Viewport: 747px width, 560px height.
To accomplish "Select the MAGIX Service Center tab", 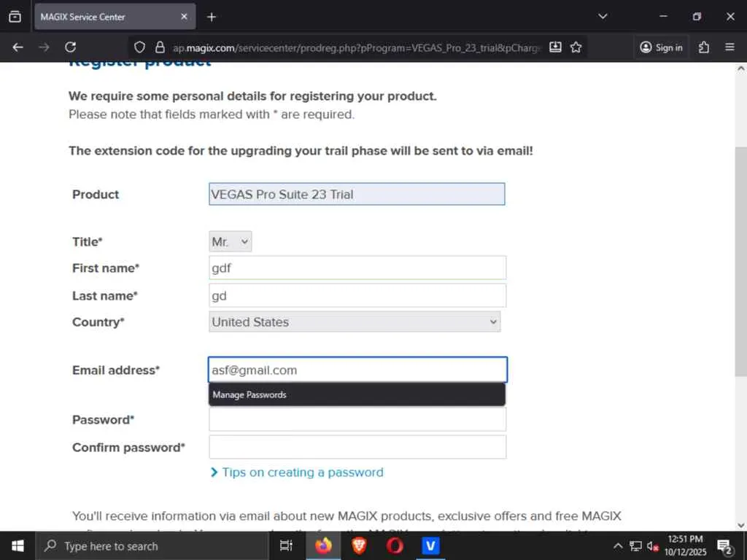I will [x=115, y=17].
